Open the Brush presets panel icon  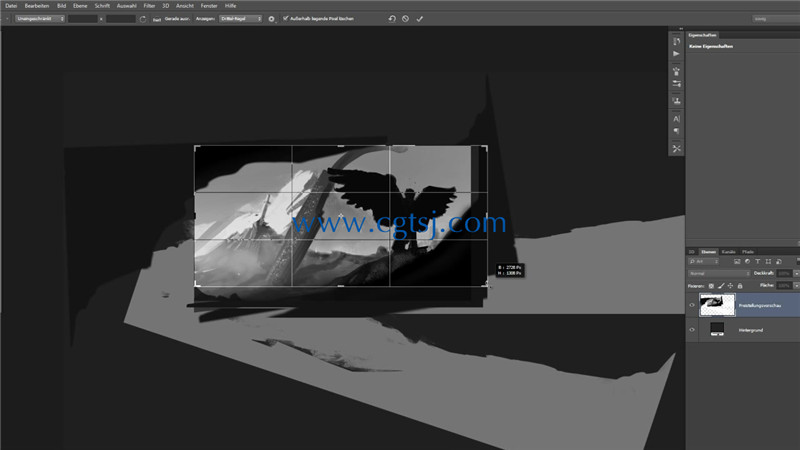pos(677,71)
